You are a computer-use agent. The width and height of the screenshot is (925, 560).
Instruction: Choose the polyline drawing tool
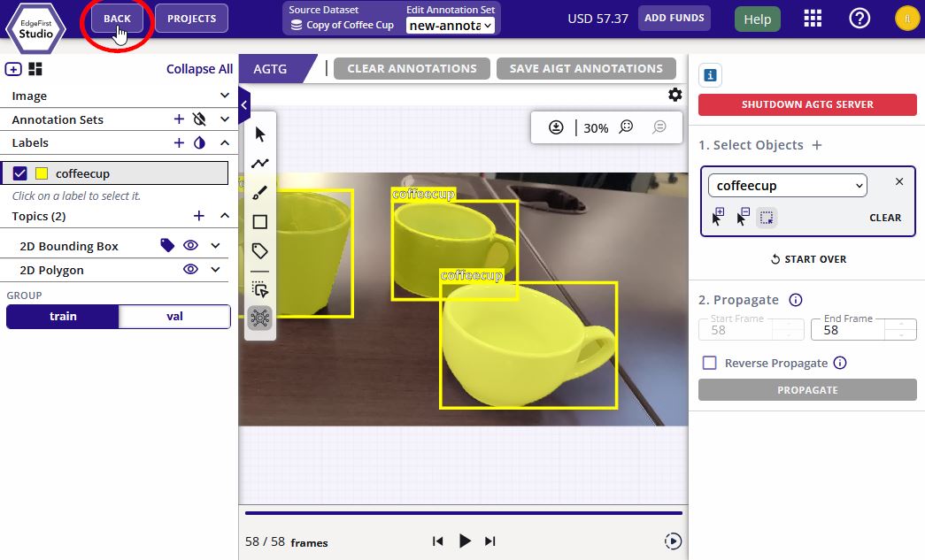[260, 164]
